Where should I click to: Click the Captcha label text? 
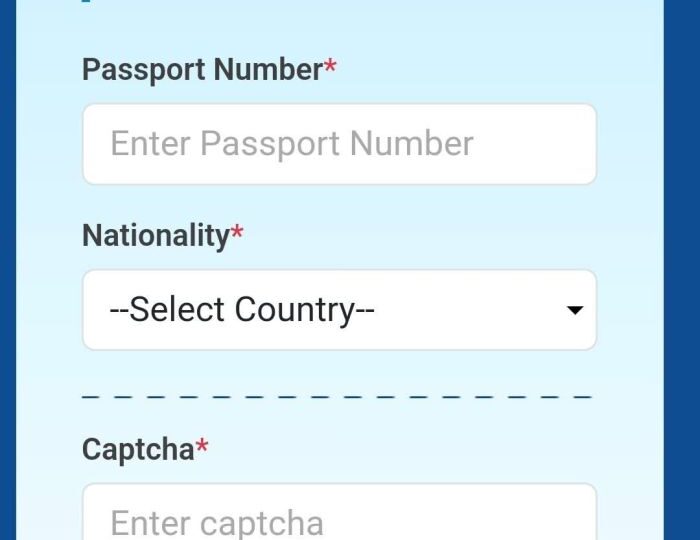click(x=137, y=449)
